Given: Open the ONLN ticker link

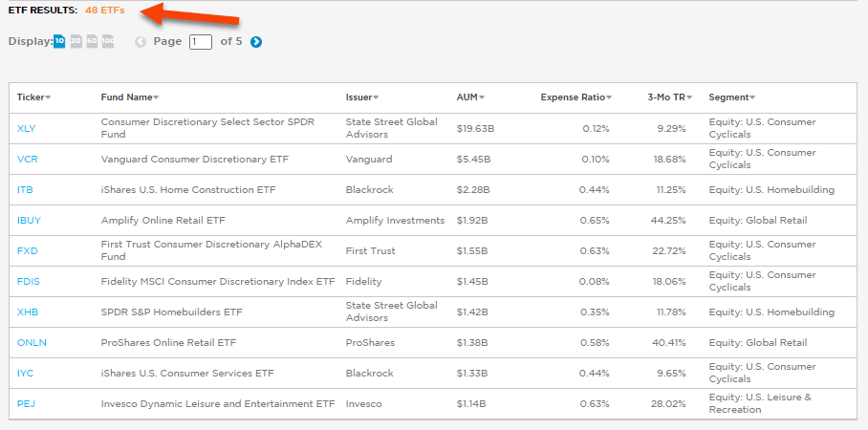Looking at the screenshot, I should pyautogui.click(x=30, y=343).
